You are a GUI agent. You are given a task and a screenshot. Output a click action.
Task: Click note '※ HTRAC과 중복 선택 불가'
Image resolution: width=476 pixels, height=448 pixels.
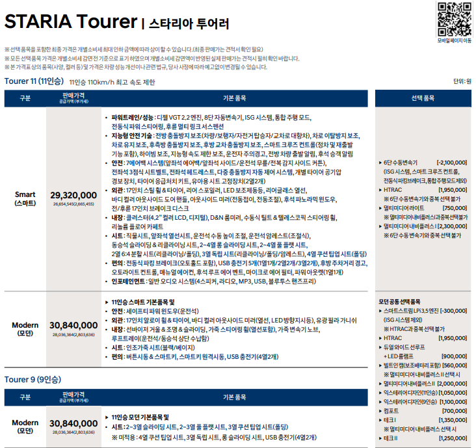[x=414, y=329]
